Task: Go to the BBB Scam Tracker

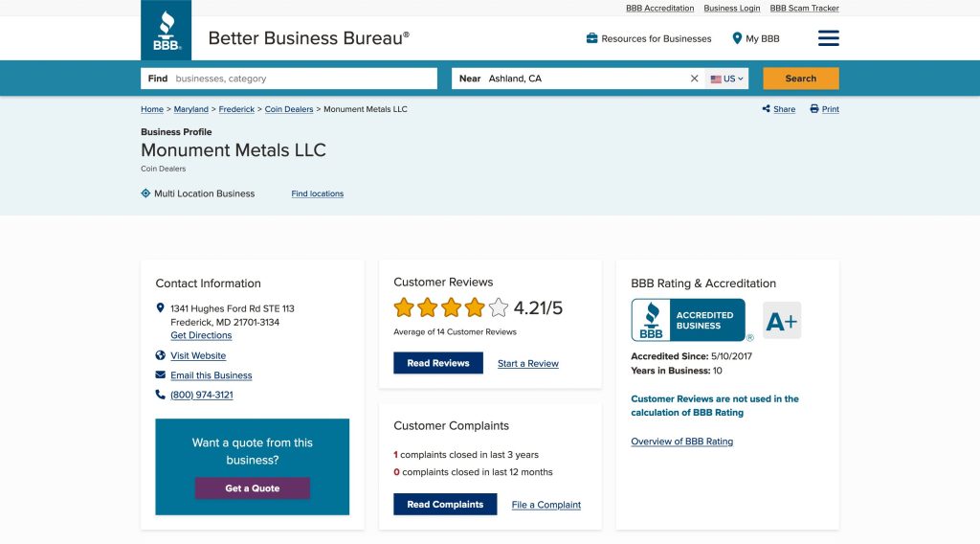Action: 804,9
